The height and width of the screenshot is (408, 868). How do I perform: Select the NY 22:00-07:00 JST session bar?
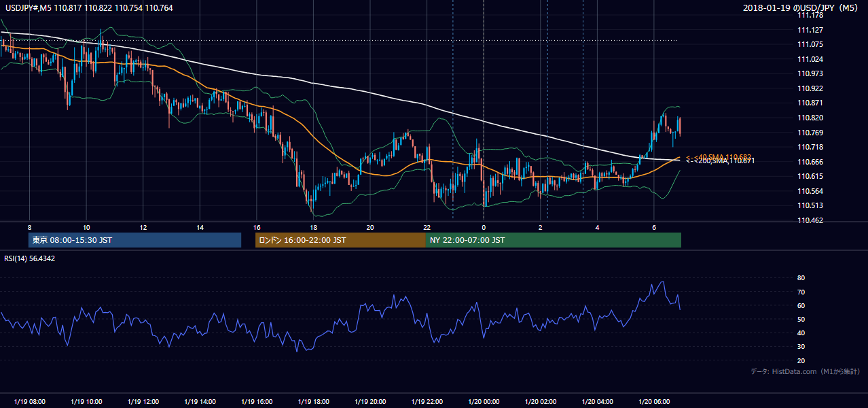click(x=554, y=240)
